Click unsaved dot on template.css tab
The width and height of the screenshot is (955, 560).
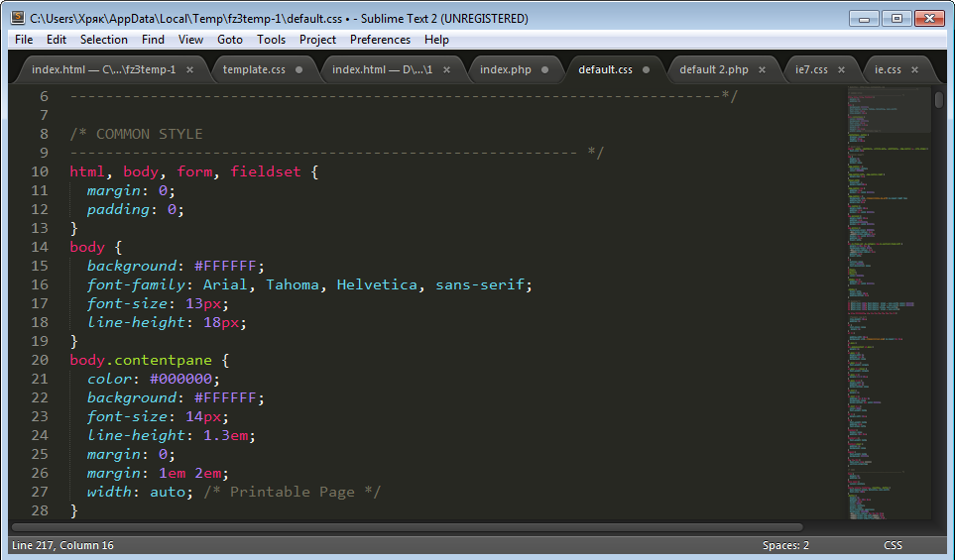[x=298, y=69]
